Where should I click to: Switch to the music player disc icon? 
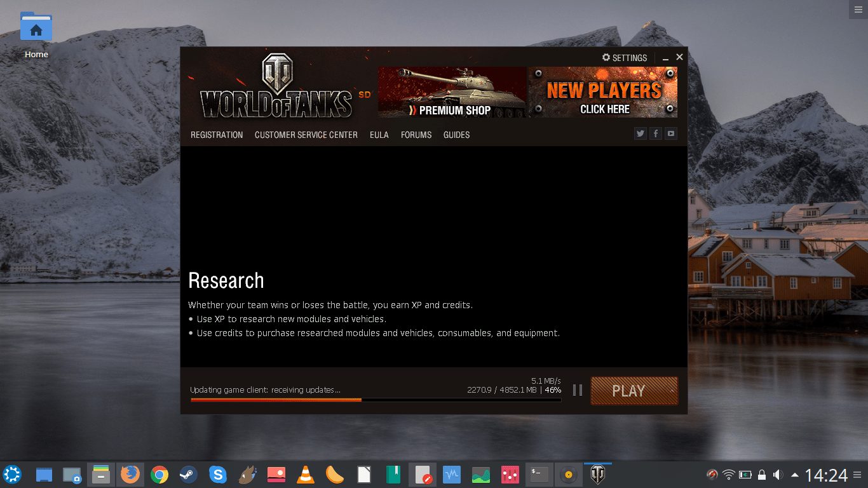point(569,475)
